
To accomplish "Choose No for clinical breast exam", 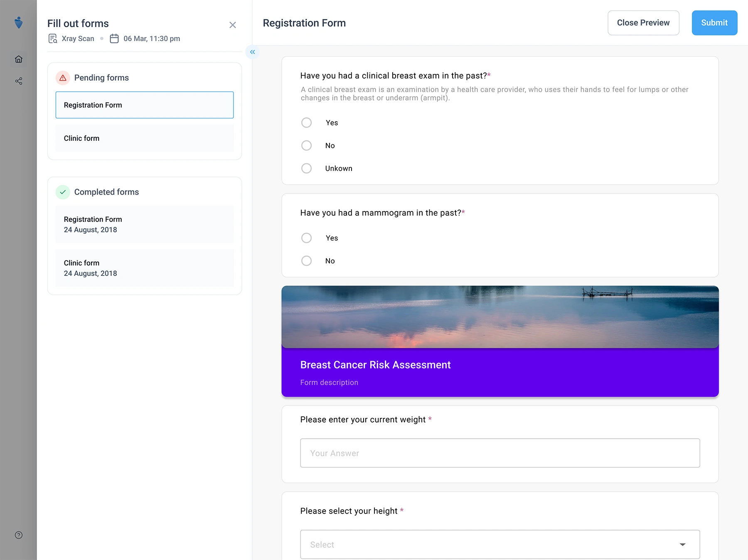I will pyautogui.click(x=306, y=145).
